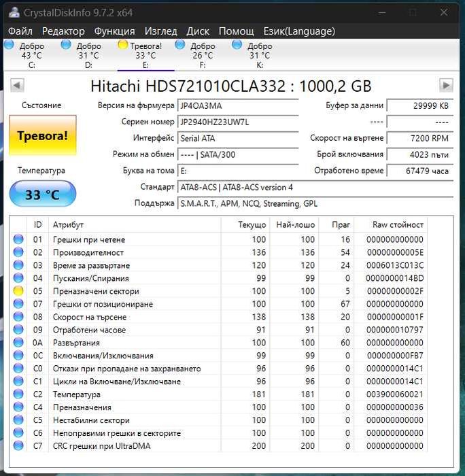Click raw value 003900060021
Screen dimensions: 465x476
394,394
